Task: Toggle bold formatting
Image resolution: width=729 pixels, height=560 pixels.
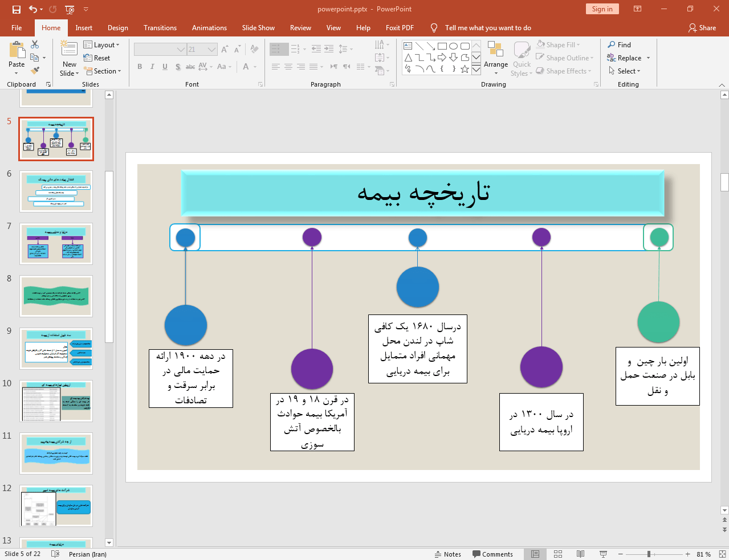Action: click(140, 67)
